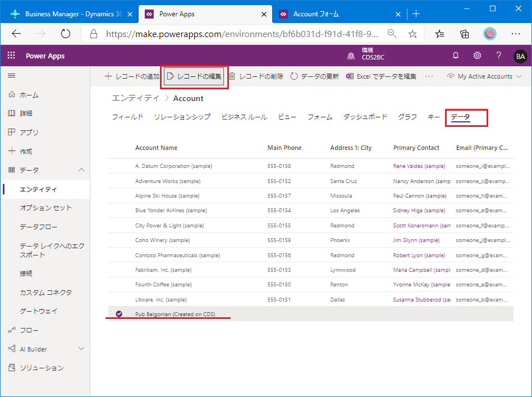Open the browser profile donut avatar
The image size is (532, 397).
click(x=489, y=34)
